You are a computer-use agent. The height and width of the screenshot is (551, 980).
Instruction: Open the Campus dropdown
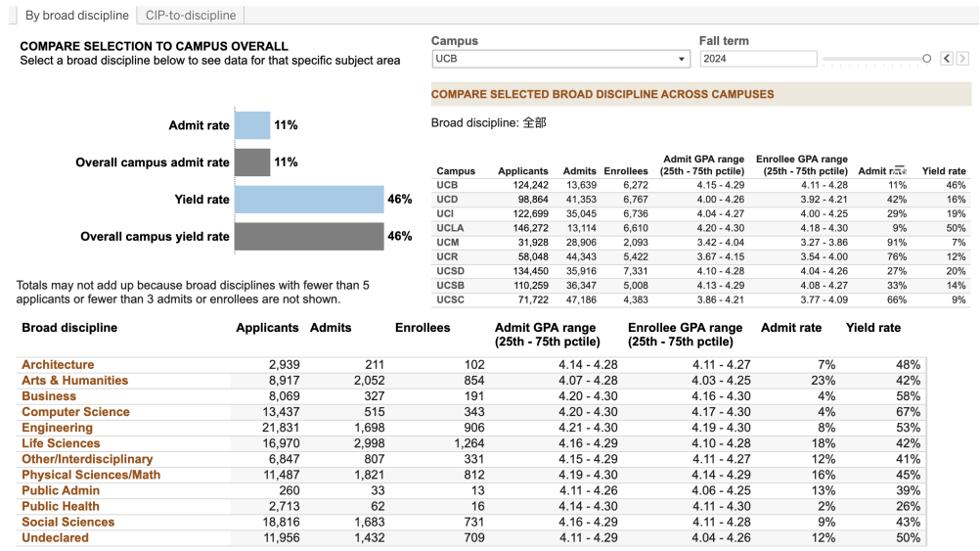[560, 59]
